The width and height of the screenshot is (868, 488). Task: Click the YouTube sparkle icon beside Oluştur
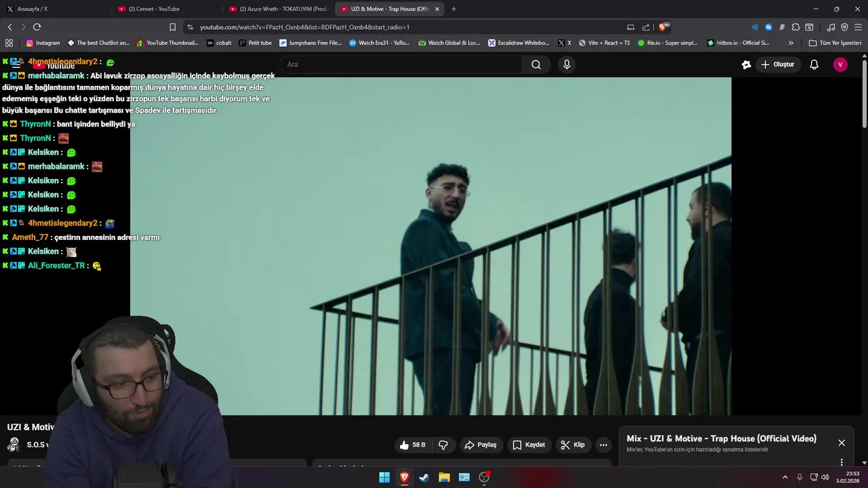[x=747, y=64]
